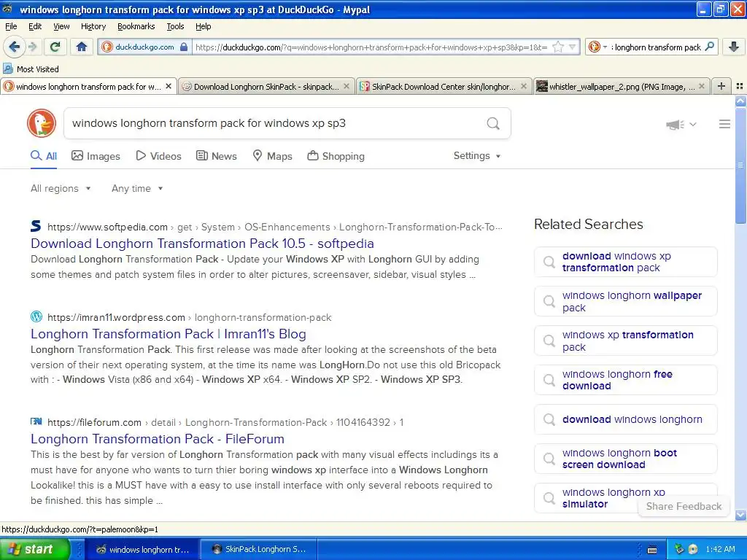747x560 pixels.
Task: Open the Bookmarks menu
Action: 136,26
